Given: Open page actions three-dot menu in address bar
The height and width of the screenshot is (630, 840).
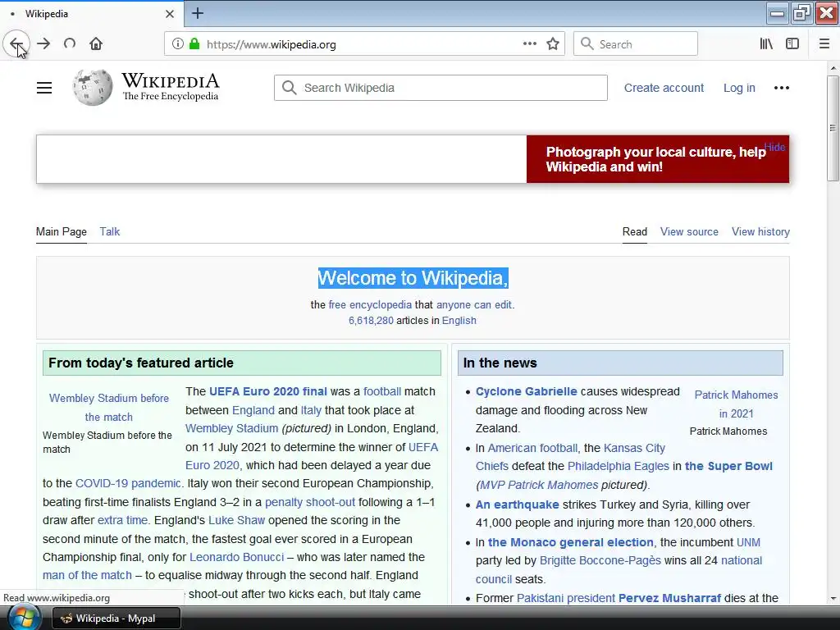Looking at the screenshot, I should tap(529, 44).
